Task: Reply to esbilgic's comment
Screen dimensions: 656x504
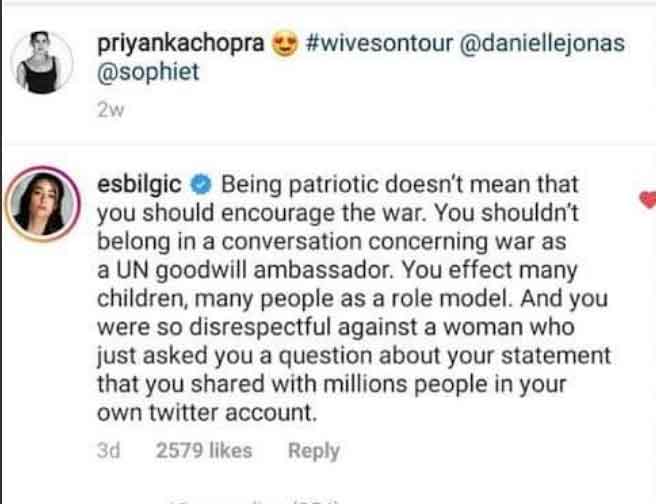Action: [313, 451]
